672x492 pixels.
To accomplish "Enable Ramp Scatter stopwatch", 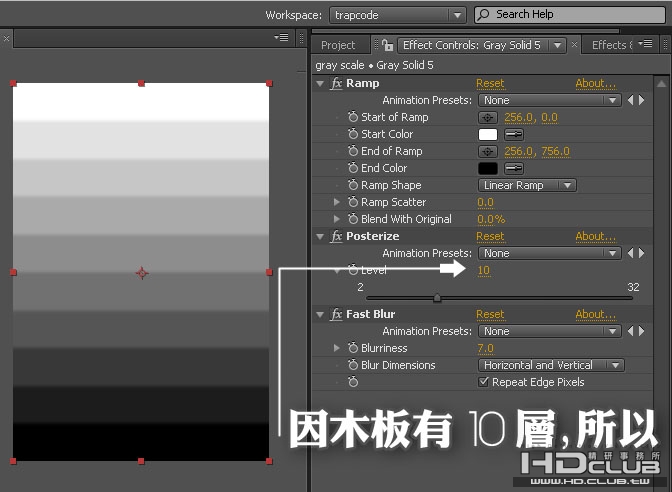I will (353, 201).
